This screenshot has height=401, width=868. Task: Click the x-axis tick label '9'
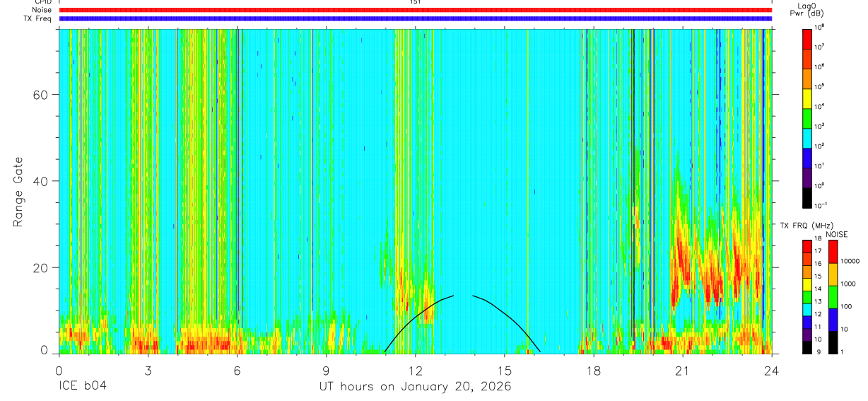(326, 370)
